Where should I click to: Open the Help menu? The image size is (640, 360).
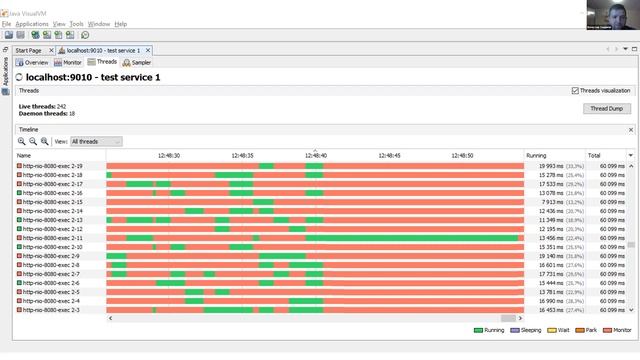[120, 24]
